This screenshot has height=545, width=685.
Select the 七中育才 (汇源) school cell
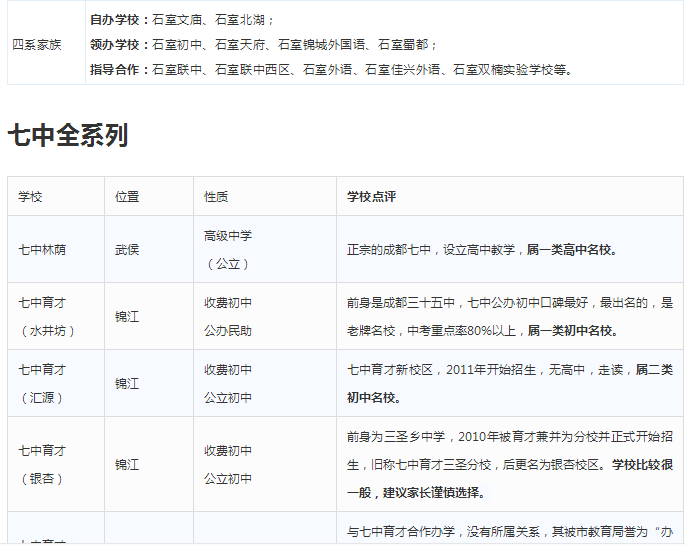47,383
